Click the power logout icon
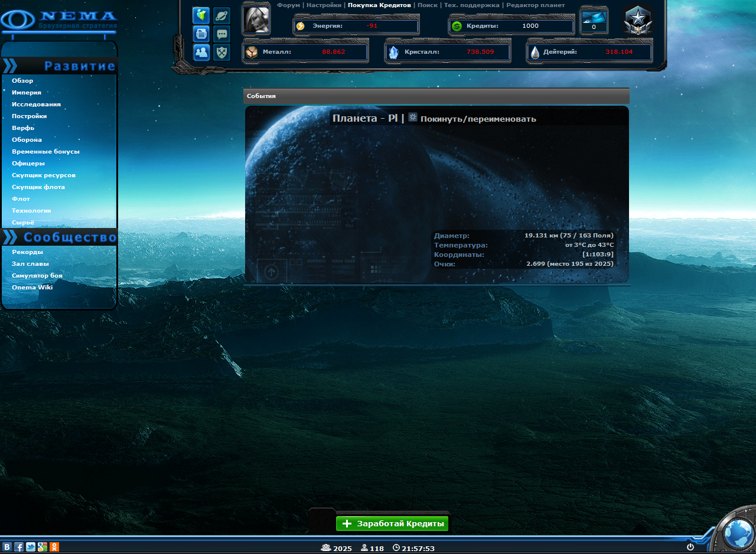This screenshot has height=554, width=756. tap(690, 547)
